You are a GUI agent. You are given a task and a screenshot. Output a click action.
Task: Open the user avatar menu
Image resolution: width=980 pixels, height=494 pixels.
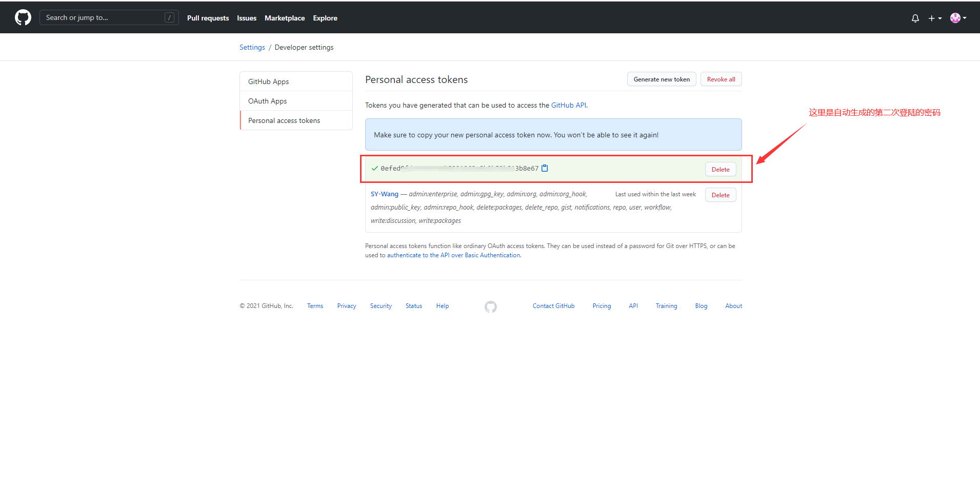[958, 18]
